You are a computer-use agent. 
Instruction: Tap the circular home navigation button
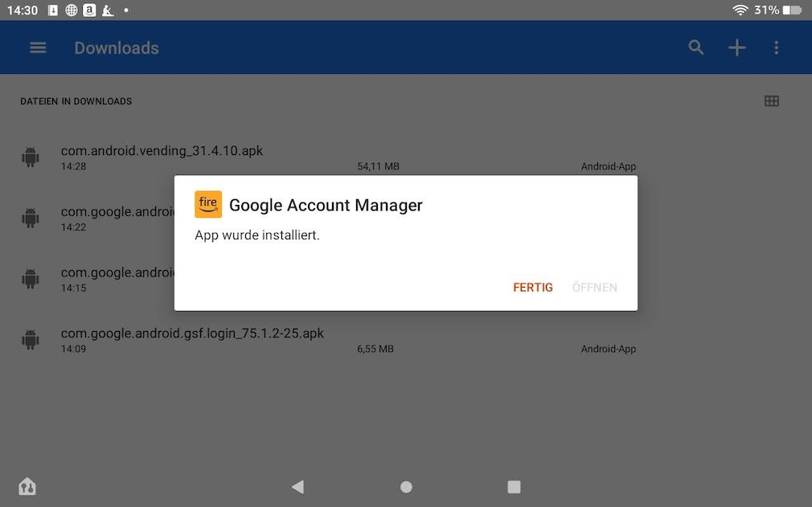[405, 486]
